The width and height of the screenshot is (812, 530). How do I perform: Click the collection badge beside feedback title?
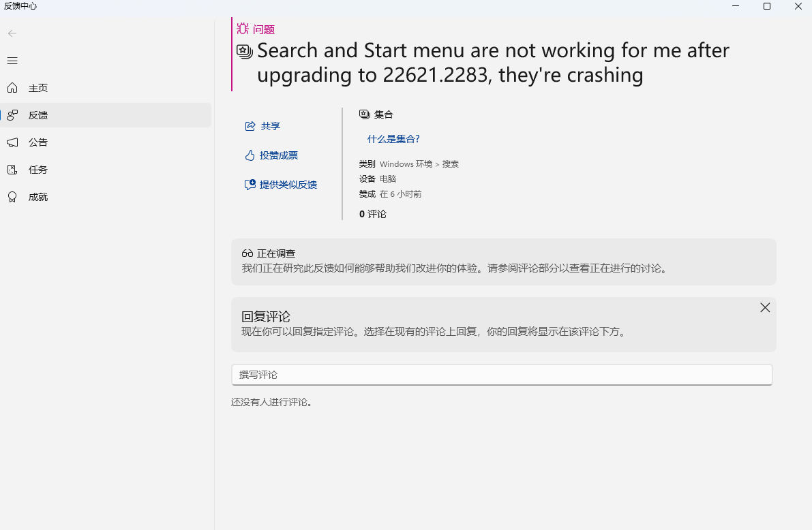tap(245, 51)
